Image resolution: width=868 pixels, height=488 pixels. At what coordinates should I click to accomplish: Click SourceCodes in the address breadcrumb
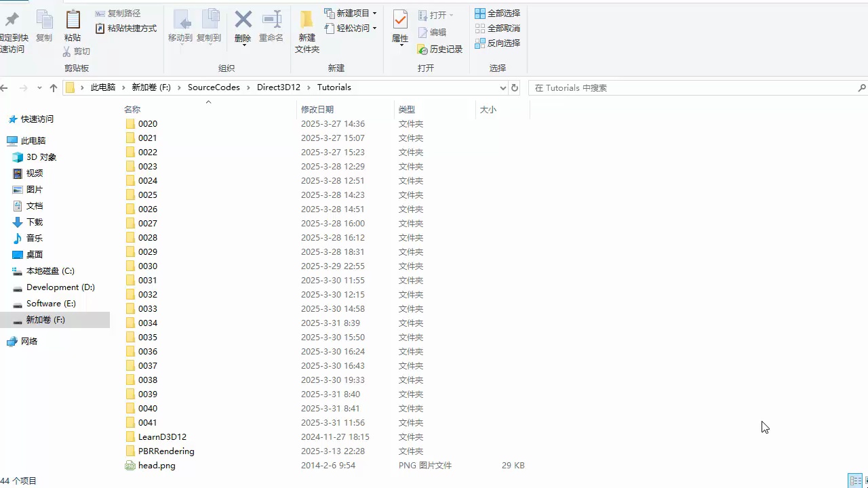[214, 87]
